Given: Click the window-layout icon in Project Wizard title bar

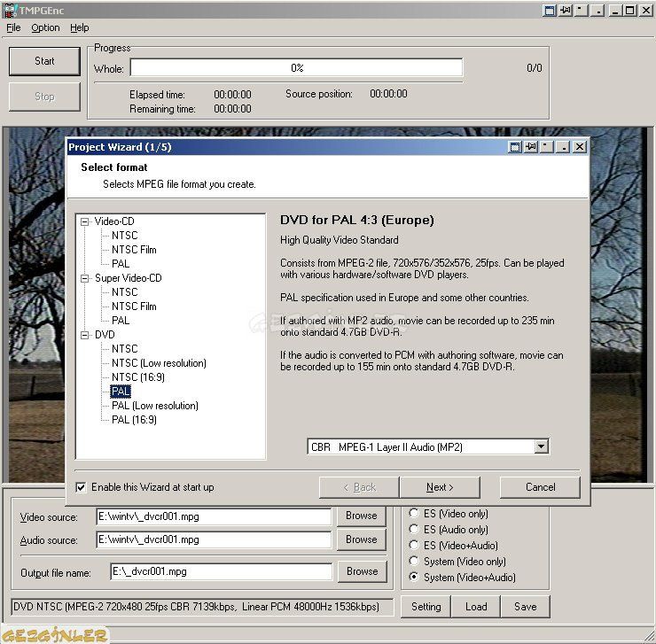Looking at the screenshot, I should 515,147.
